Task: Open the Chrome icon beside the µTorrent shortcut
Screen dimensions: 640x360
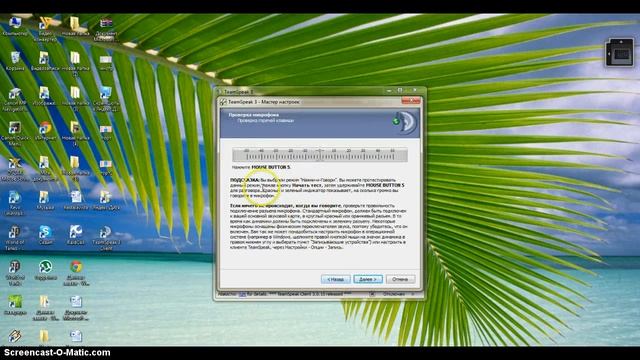Action: [76, 273]
